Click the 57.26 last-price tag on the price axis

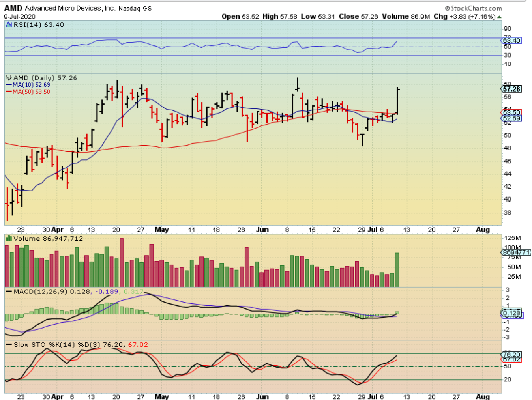512,89
